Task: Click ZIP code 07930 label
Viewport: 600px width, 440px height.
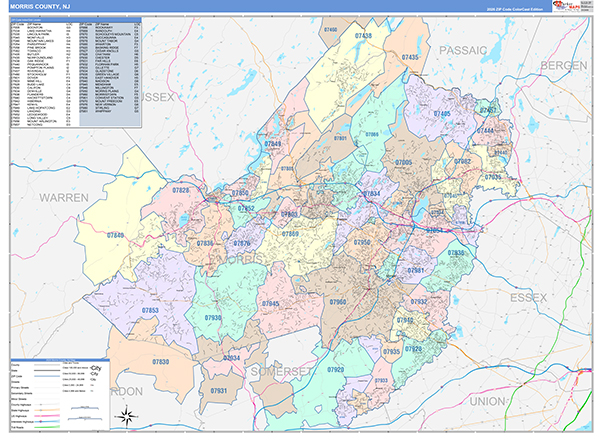Action: coord(213,318)
